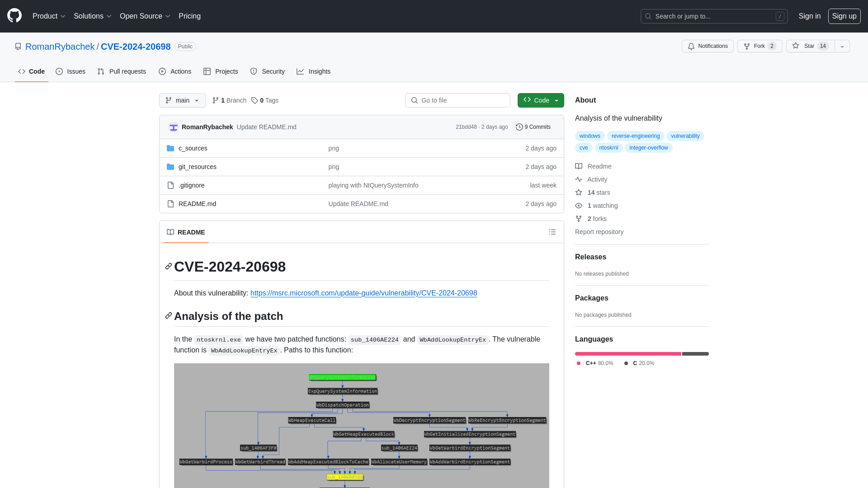Click the star icon beside 14 stars
The image size is (868, 488).
[579, 192]
